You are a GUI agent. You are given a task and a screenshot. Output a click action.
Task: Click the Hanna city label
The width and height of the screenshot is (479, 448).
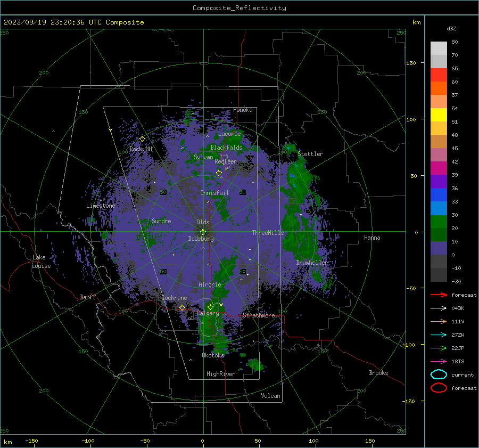(372, 238)
